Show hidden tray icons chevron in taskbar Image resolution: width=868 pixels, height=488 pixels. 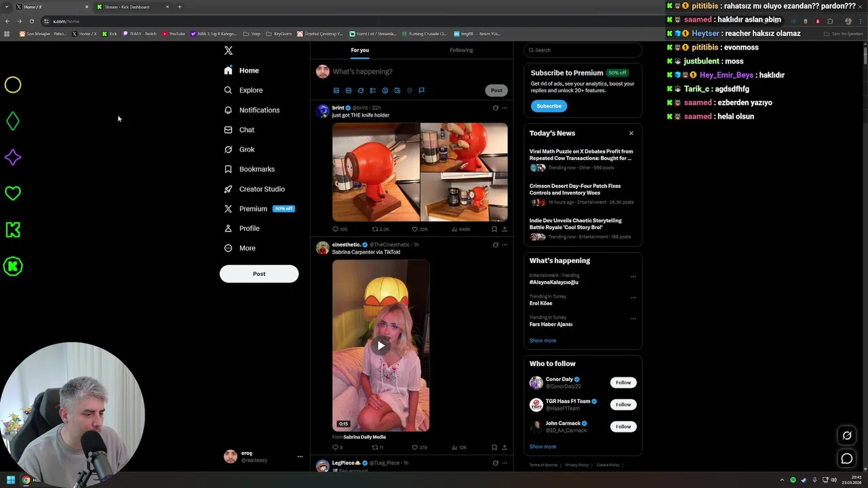[x=782, y=480]
